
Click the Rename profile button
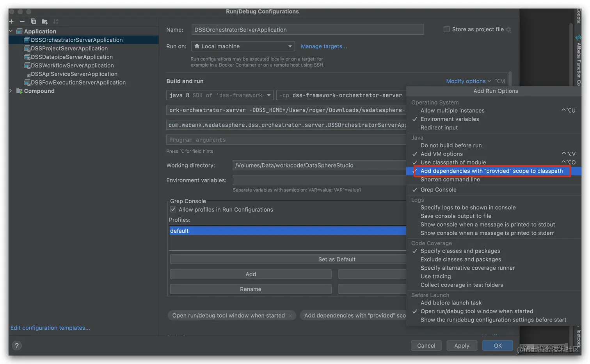pyautogui.click(x=251, y=289)
